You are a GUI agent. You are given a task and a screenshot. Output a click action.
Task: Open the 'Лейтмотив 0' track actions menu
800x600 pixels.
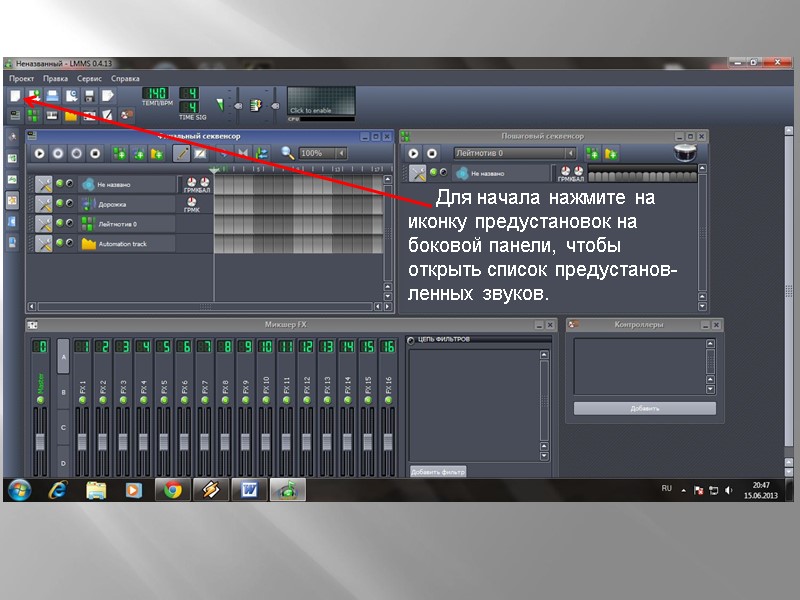[x=43, y=224]
